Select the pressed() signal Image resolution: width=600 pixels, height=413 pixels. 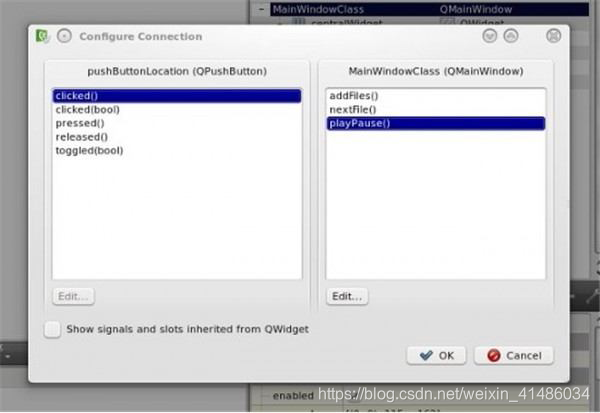177,123
